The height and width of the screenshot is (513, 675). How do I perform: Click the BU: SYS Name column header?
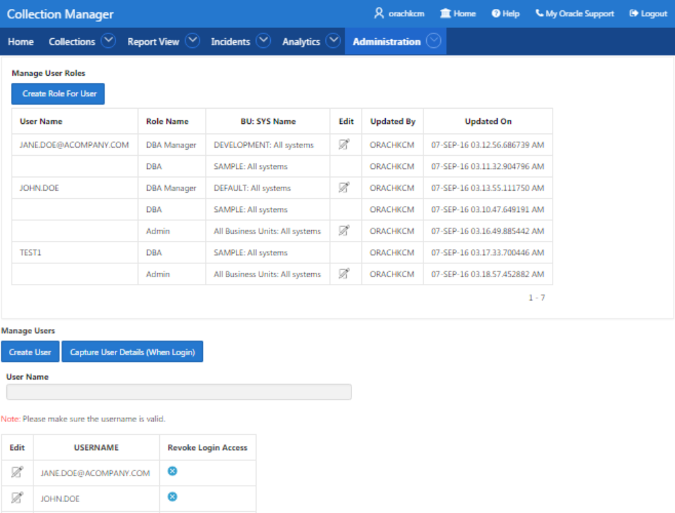pyautogui.click(x=268, y=121)
